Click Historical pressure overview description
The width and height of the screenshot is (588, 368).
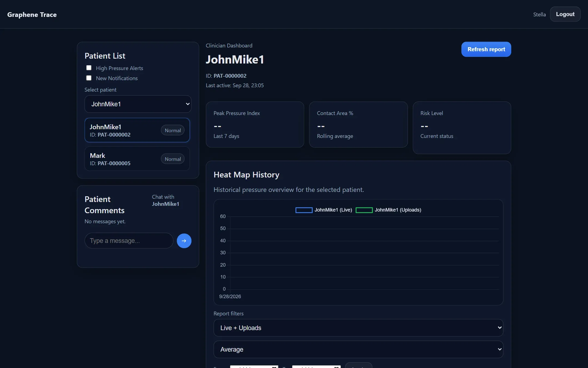pyautogui.click(x=289, y=190)
